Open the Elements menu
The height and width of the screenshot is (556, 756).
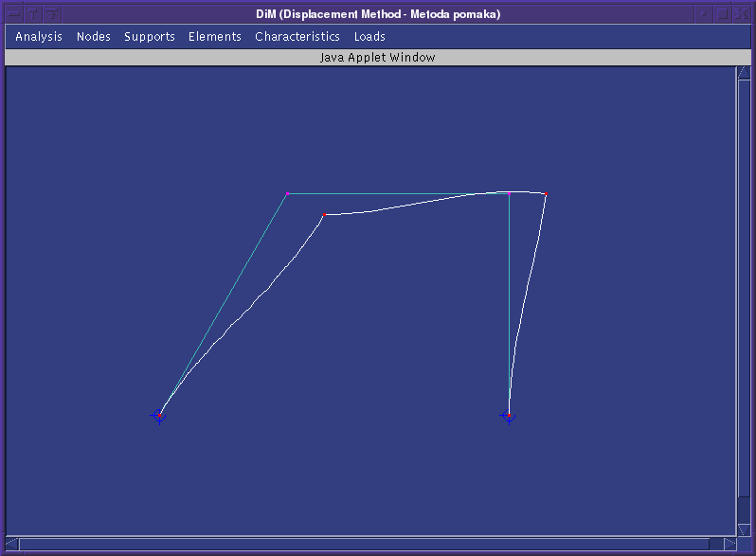click(x=214, y=37)
